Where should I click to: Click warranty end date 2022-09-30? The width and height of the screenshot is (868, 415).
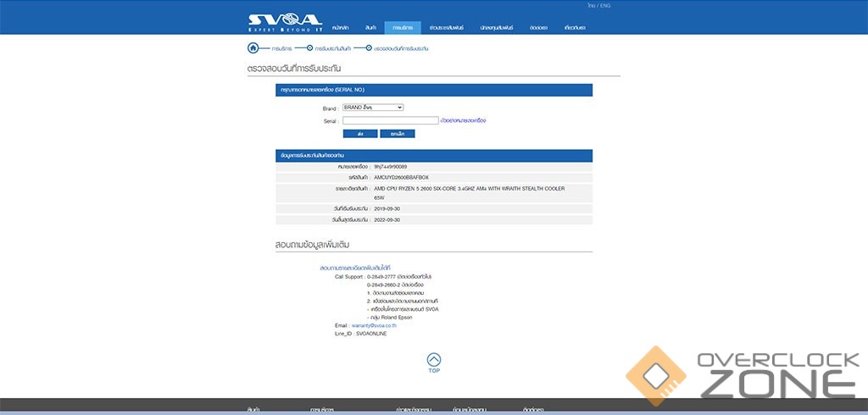[387, 219]
